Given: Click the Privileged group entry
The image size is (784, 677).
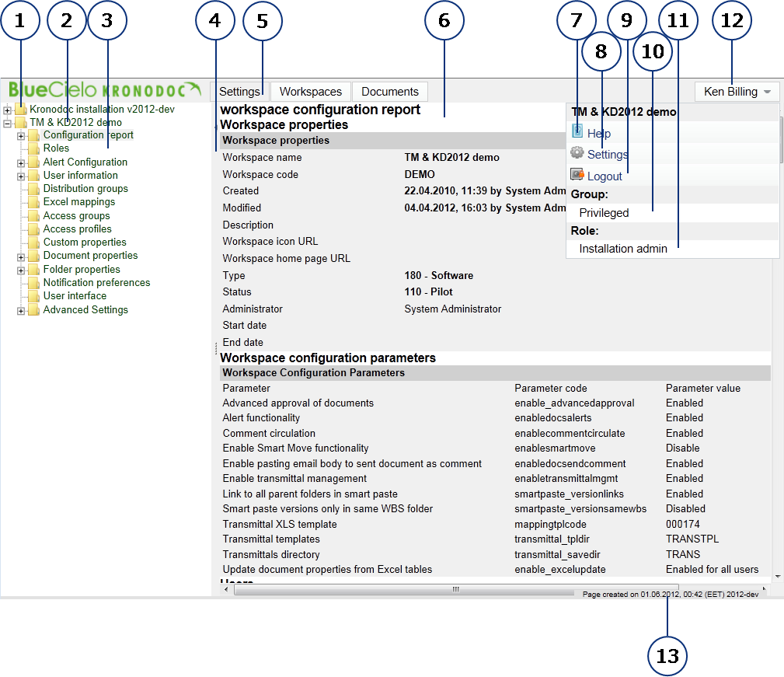Looking at the screenshot, I should click(x=604, y=213).
